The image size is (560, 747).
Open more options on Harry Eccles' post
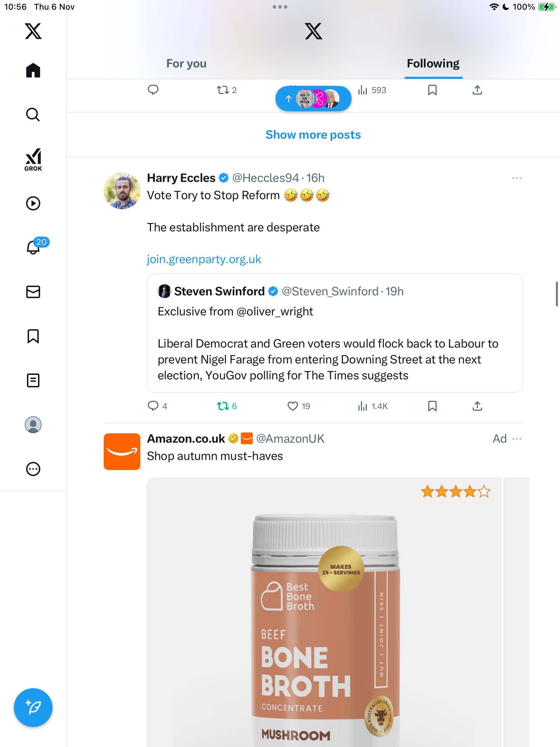pos(516,178)
